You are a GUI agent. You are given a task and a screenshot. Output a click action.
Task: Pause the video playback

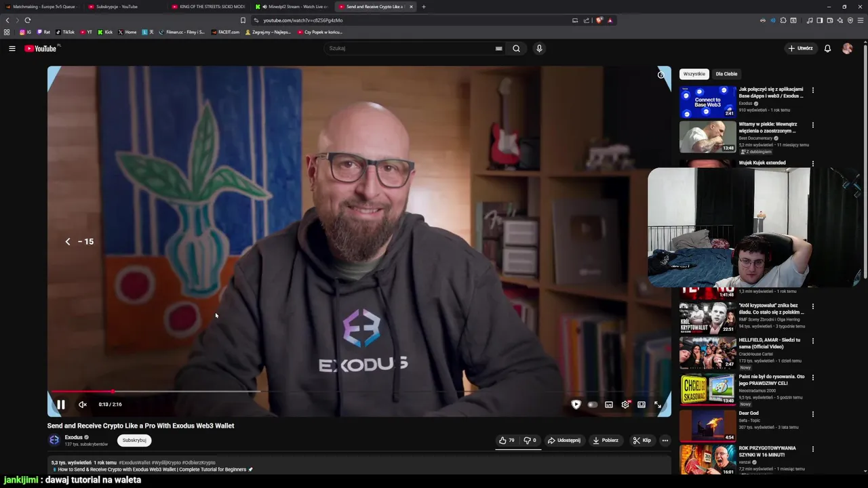60,405
